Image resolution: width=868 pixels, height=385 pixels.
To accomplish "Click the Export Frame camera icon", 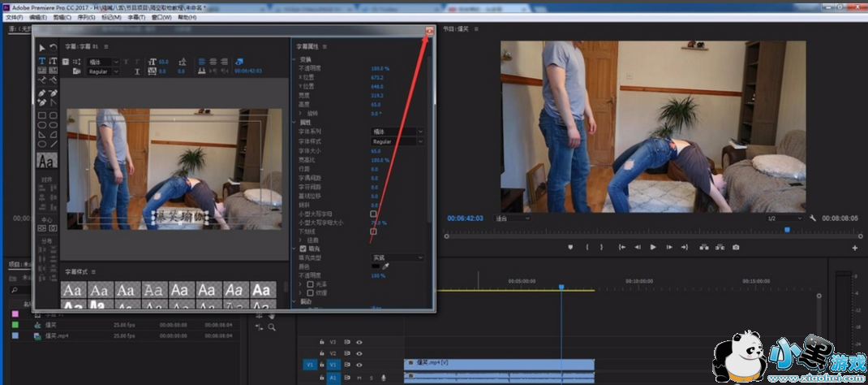I will (x=736, y=247).
